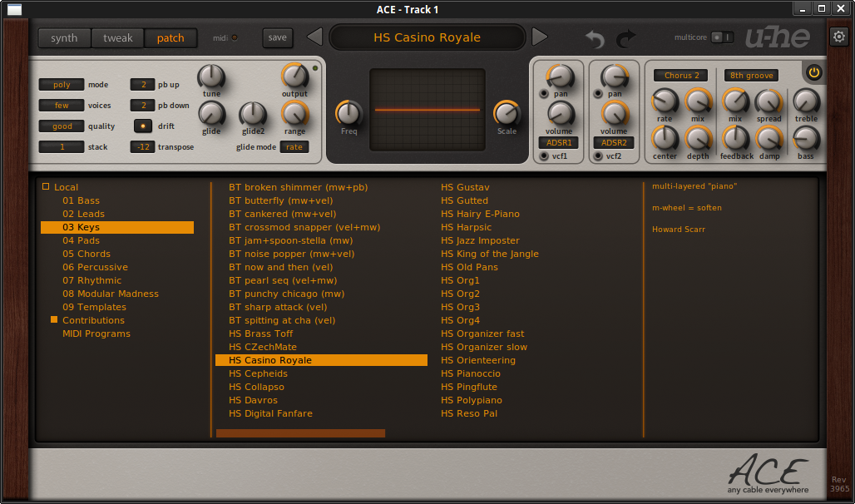855x504 pixels.
Task: Click the vcf1 volume knob
Action: click(560, 114)
